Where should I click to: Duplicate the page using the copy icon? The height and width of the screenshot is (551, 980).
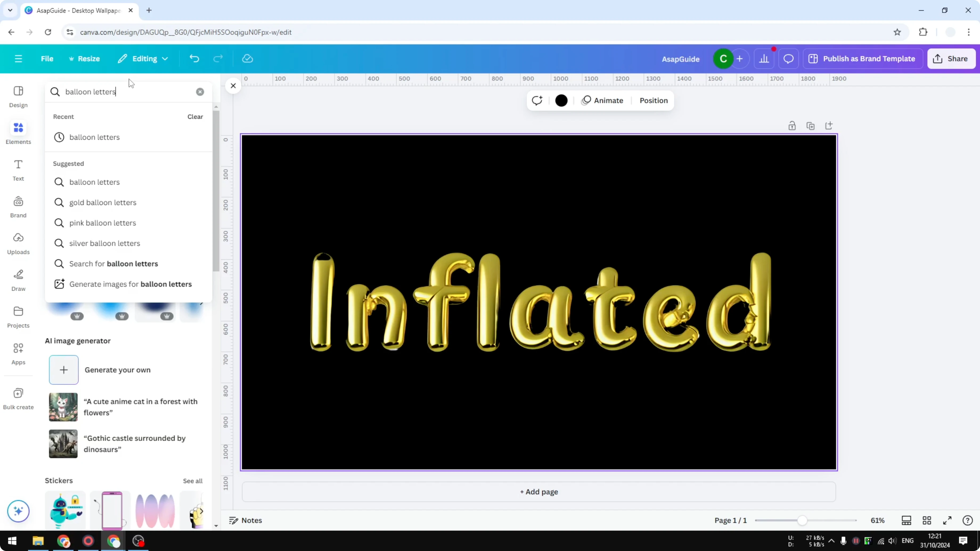811,125
